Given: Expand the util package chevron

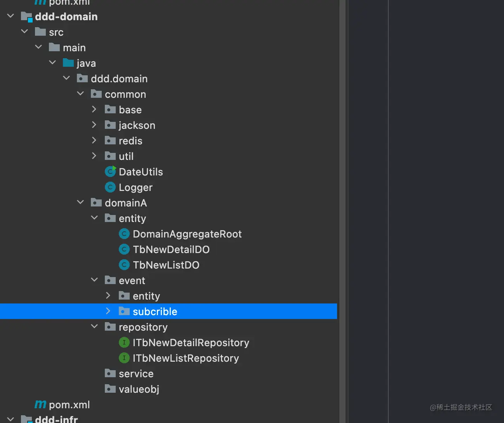Looking at the screenshot, I should tap(94, 156).
